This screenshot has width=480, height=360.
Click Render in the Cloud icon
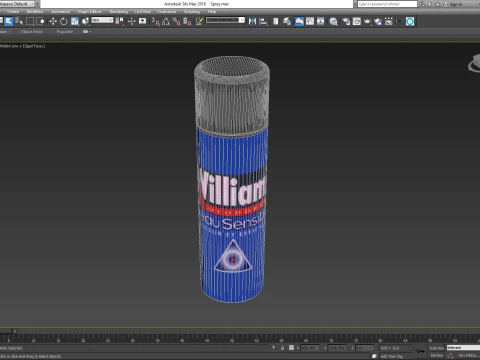coord(378,22)
